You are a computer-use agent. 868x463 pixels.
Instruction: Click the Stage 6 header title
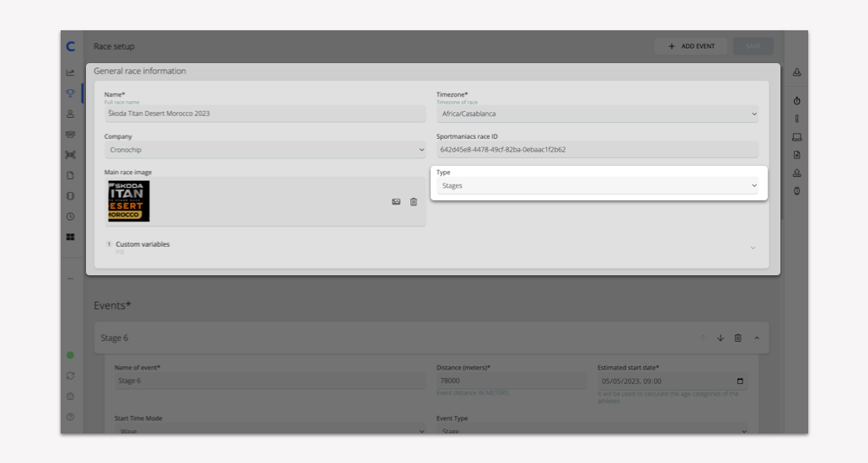(x=114, y=338)
